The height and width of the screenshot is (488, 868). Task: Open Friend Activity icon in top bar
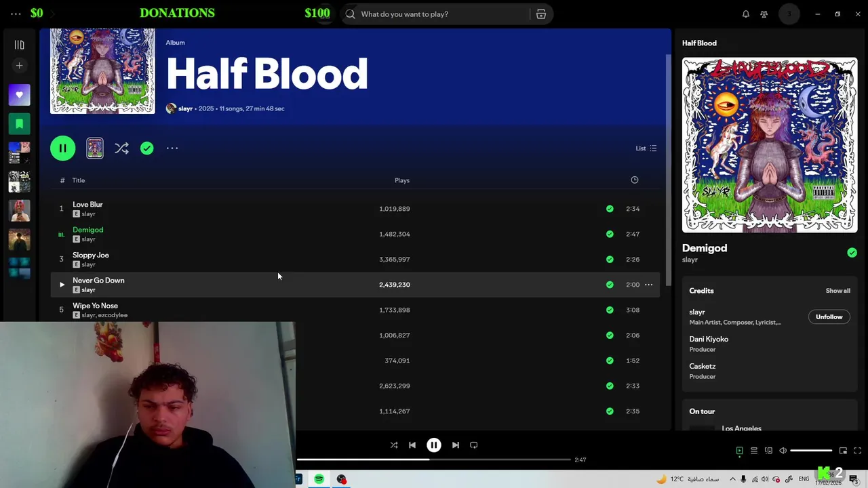(x=764, y=14)
